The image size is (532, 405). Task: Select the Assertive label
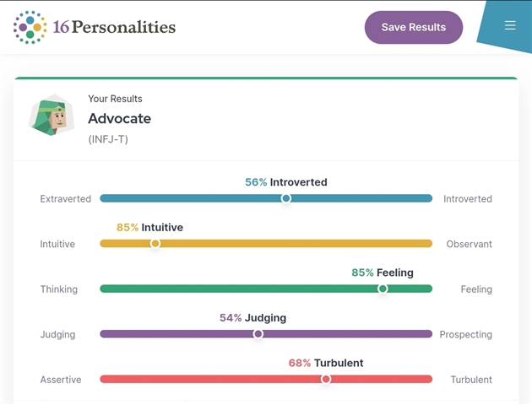point(61,380)
